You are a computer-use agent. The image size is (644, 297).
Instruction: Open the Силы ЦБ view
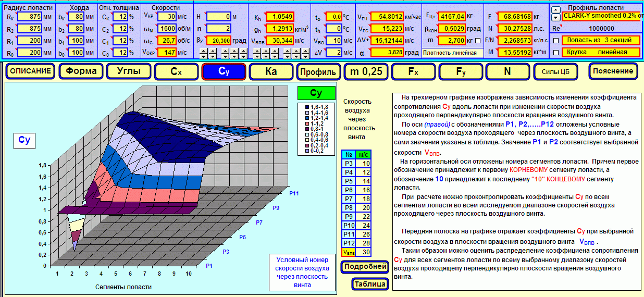click(x=556, y=71)
